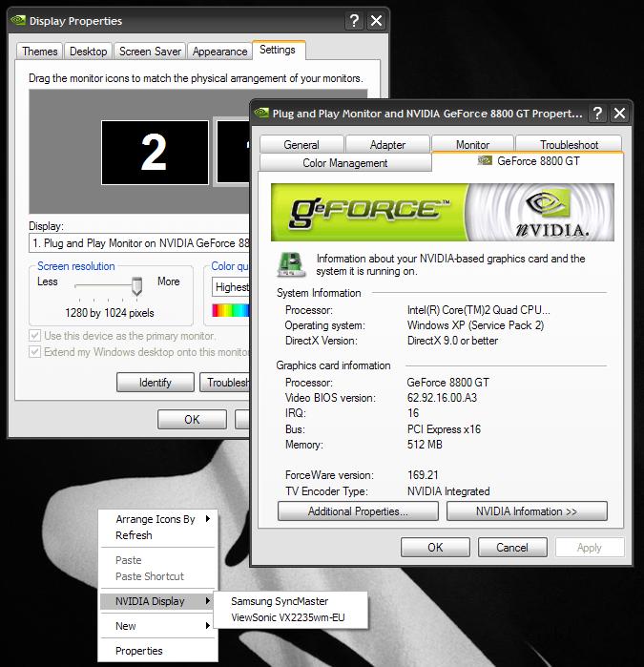This screenshot has height=667, width=644.
Task: Click the Additional Properties button
Action: tap(358, 511)
